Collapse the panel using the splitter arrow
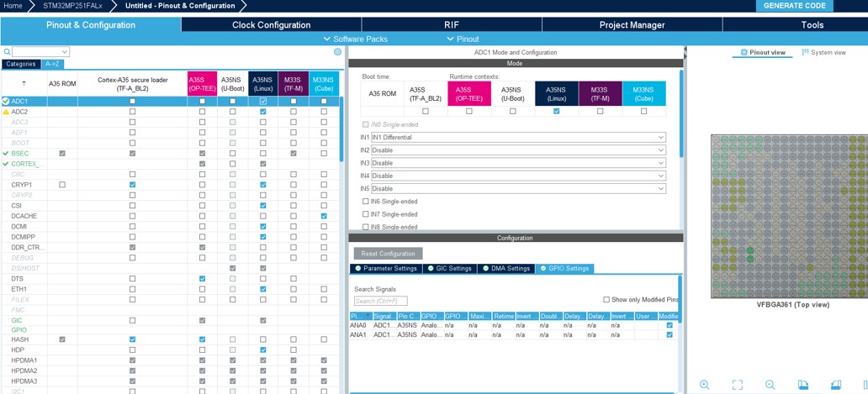Image resolution: width=868 pixels, height=394 pixels. (685, 50)
